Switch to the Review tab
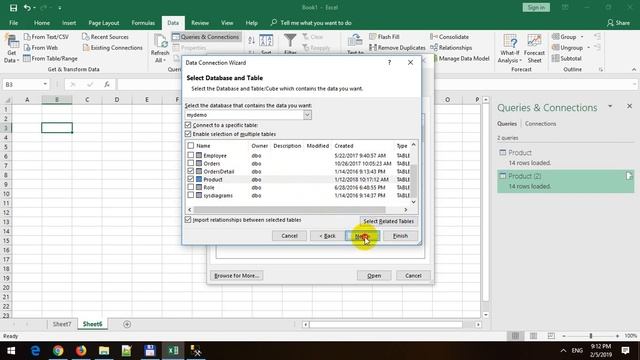The image size is (640, 360). click(x=200, y=23)
